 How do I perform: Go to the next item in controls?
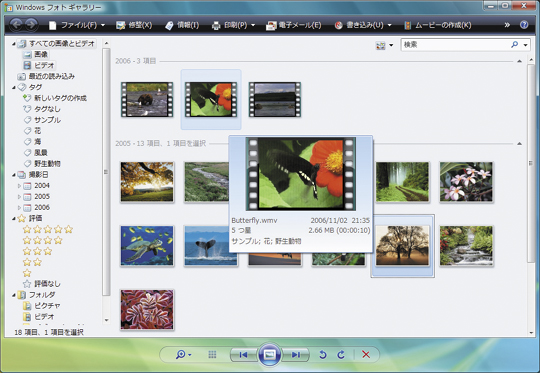pyautogui.click(x=295, y=355)
